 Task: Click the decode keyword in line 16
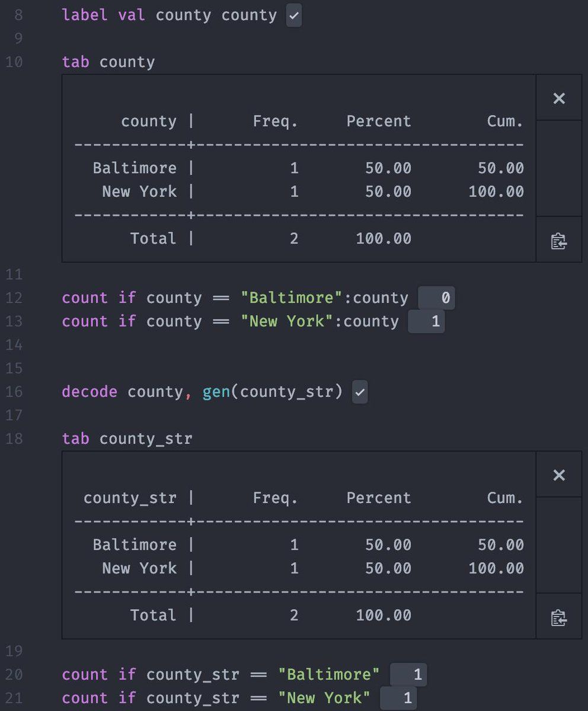point(90,392)
